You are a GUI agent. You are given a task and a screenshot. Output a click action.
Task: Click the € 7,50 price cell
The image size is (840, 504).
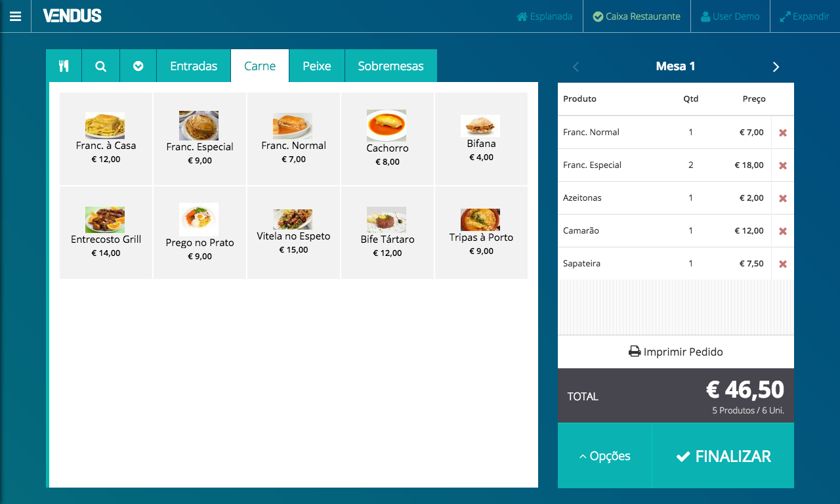pyautogui.click(x=751, y=263)
